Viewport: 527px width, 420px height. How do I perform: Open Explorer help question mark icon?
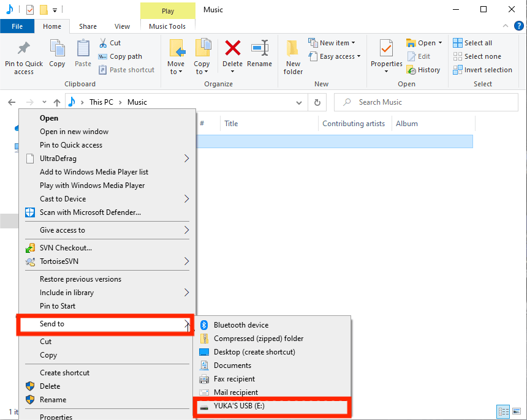point(518,26)
